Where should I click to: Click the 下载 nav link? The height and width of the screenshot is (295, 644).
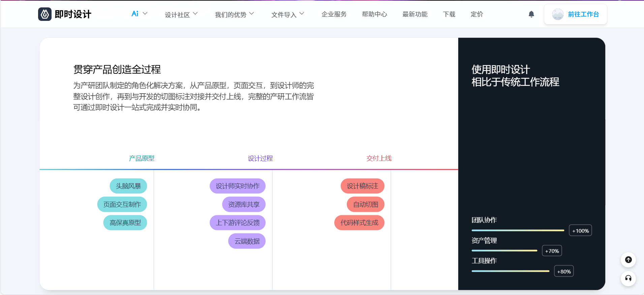[x=449, y=14]
